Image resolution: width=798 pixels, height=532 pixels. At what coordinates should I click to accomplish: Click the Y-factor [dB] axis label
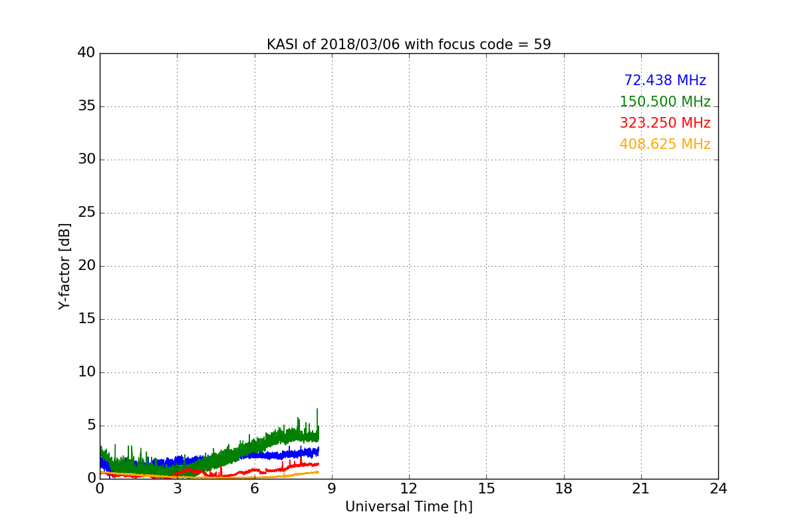pyautogui.click(x=65, y=266)
